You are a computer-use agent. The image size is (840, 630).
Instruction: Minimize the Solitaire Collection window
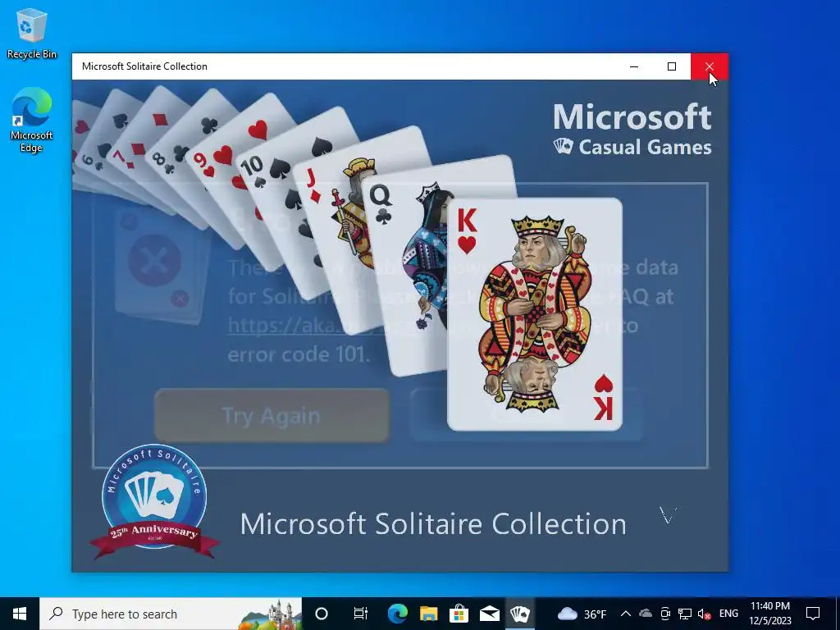(x=634, y=66)
